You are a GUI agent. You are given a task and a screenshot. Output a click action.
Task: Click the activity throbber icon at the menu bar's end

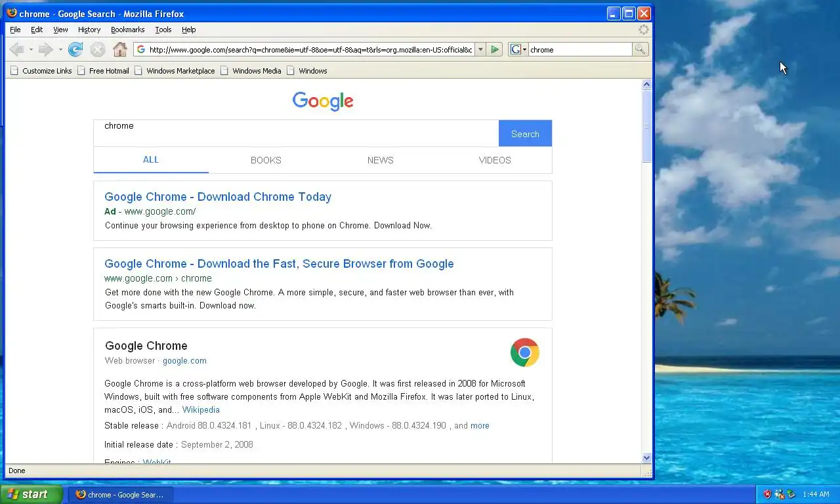pyautogui.click(x=644, y=30)
